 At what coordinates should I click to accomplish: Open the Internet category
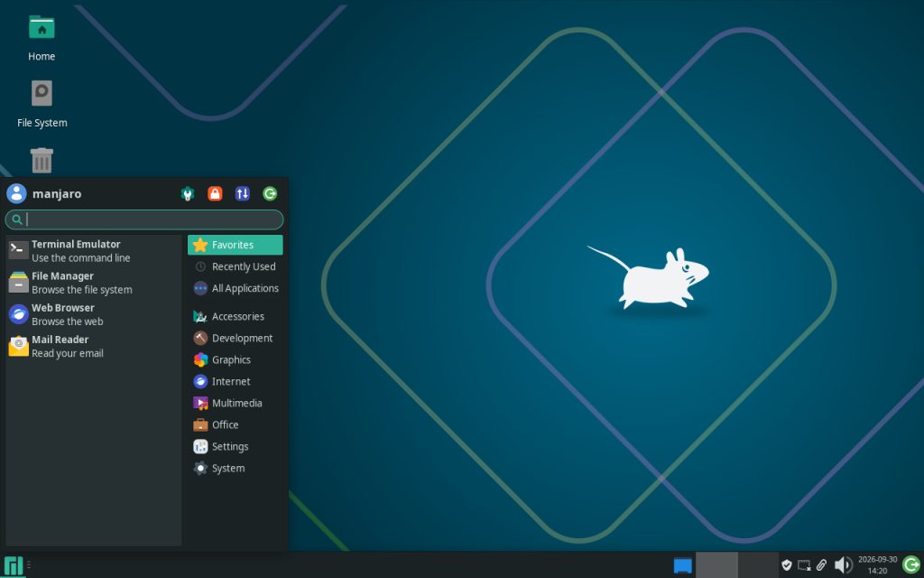point(236,382)
